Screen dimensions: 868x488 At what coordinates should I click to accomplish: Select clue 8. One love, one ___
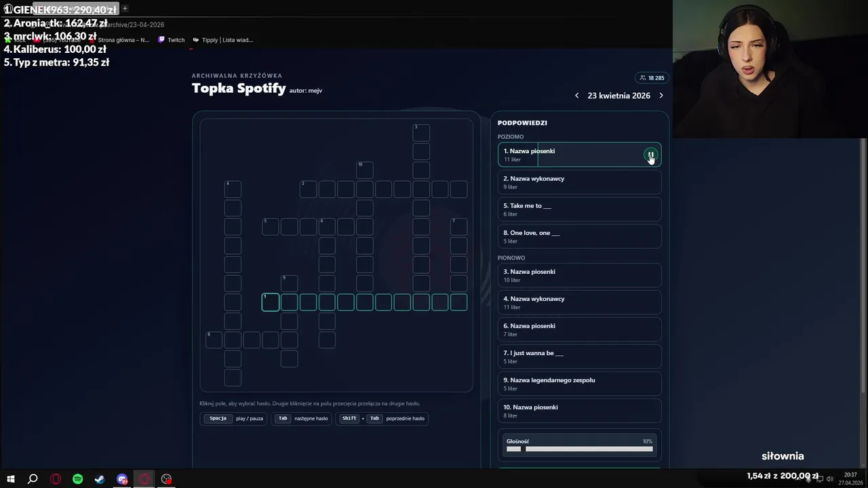click(x=579, y=237)
